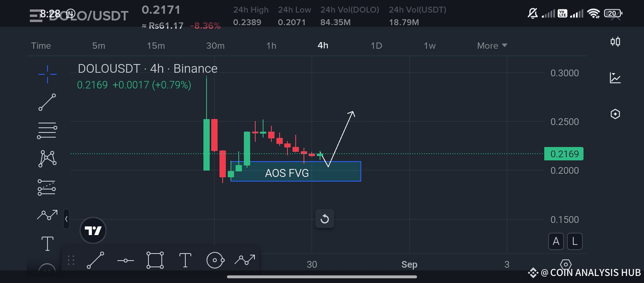
Task: Toggle log scale L button
Action: click(575, 241)
